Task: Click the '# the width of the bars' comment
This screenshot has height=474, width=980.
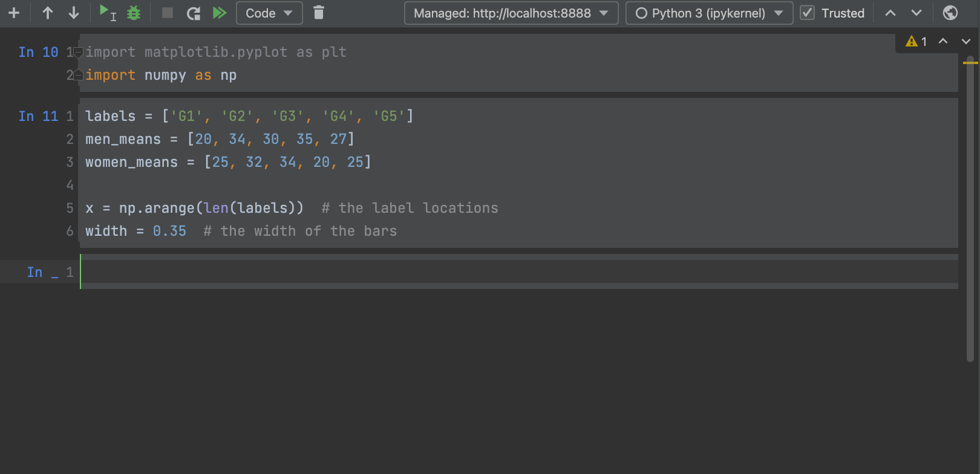Action: (x=300, y=231)
